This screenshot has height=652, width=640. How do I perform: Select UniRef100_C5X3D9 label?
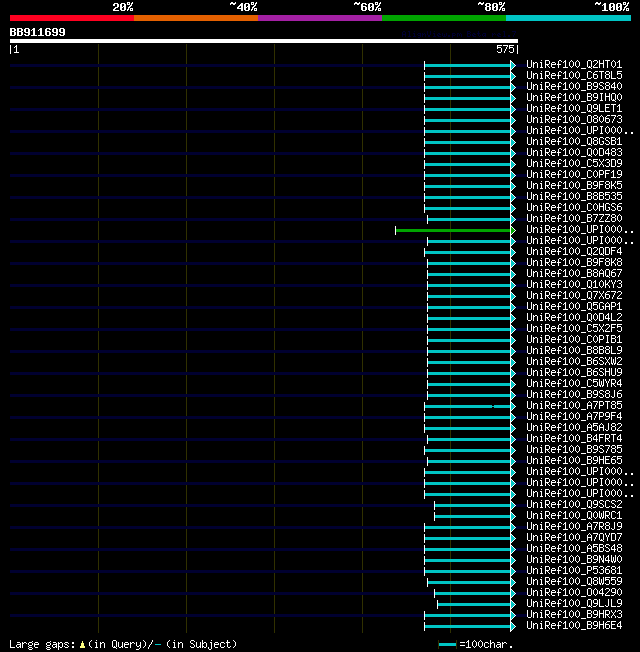tap(574, 163)
